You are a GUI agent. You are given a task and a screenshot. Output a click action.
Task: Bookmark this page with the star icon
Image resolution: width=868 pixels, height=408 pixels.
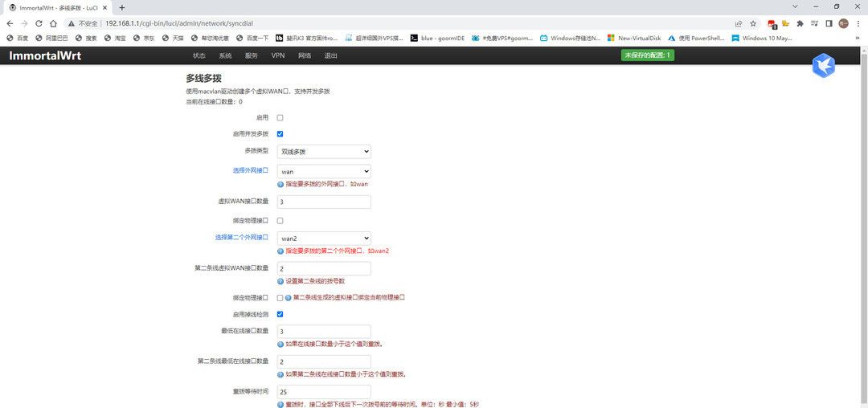[x=753, y=24]
